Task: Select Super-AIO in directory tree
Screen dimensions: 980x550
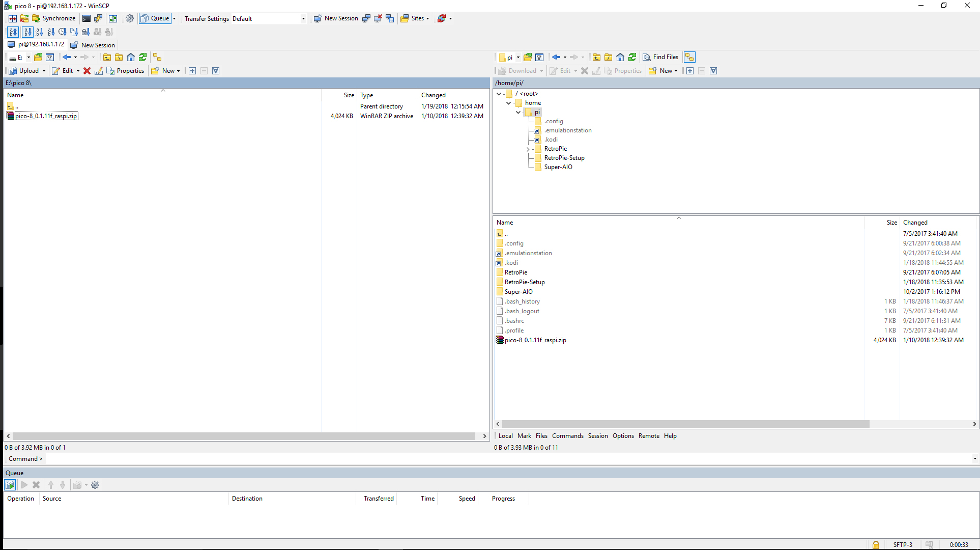Action: pos(558,167)
